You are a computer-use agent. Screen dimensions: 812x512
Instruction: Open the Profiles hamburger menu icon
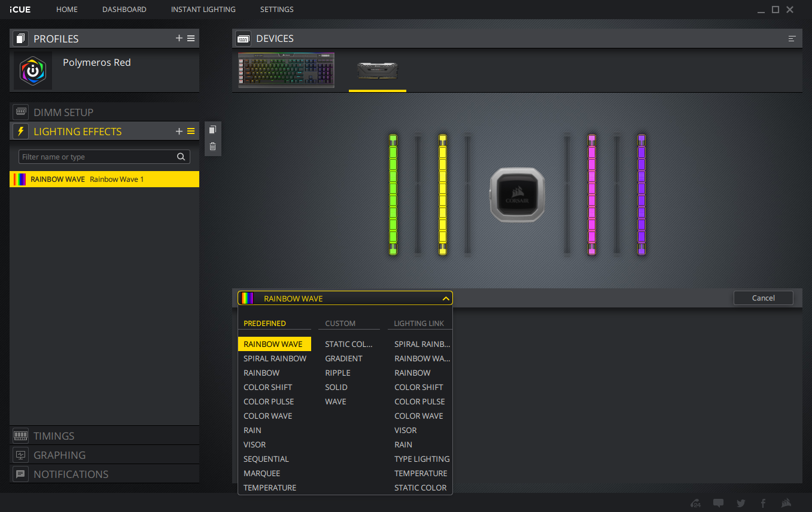(x=191, y=38)
